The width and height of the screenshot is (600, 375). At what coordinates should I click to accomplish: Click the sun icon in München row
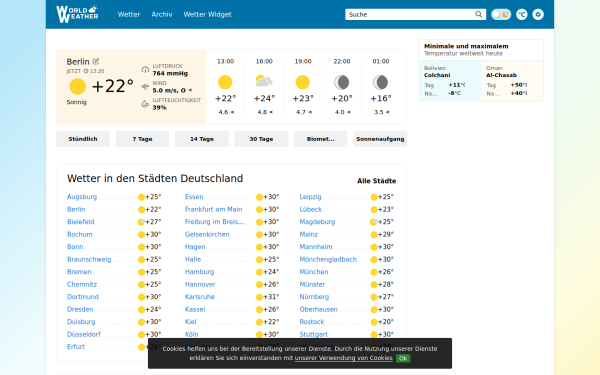pos(374,272)
